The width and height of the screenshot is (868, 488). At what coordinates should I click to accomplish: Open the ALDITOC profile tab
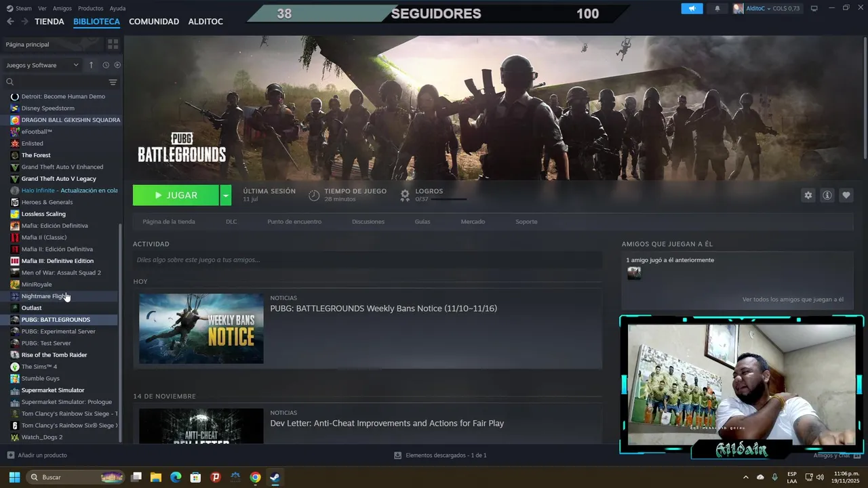[x=205, y=22]
